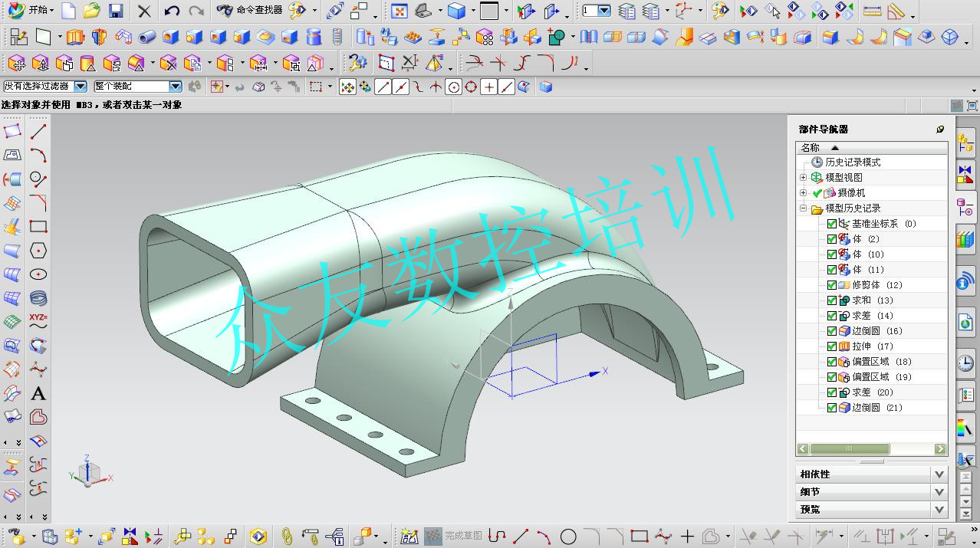This screenshot has width=980, height=548.
Task: Collapse the 模型历史记录 tree node
Action: pyautogui.click(x=803, y=208)
